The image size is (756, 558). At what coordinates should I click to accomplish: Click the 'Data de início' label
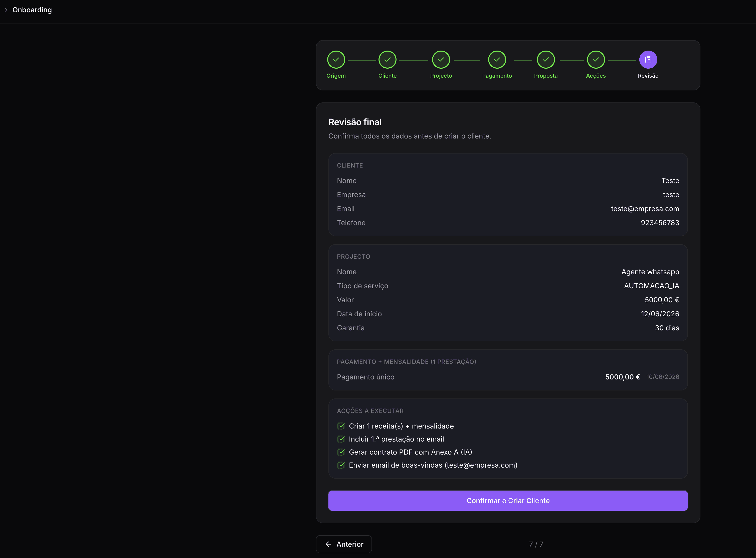359,314
